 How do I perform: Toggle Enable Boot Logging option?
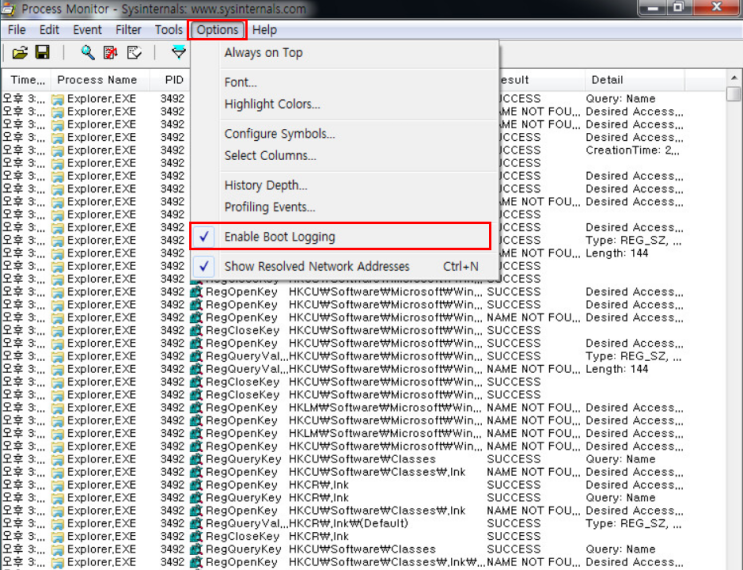coord(340,236)
